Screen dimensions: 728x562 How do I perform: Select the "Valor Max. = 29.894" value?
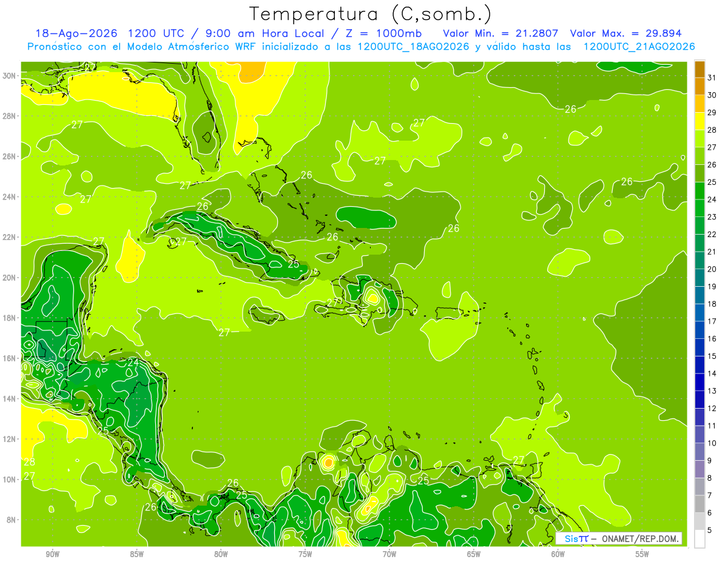pos(625,33)
